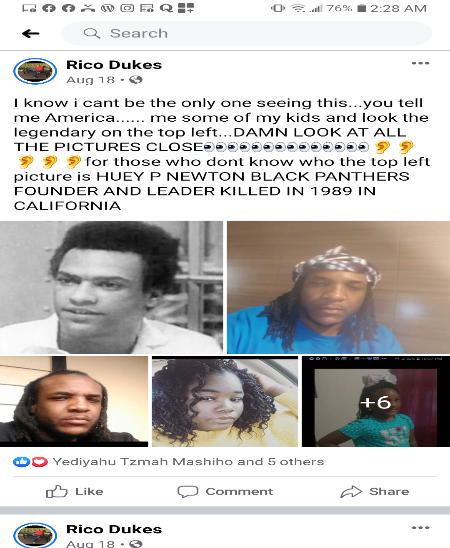The image size is (450, 548).
Task: Click the Rico Dukes name on first post
Action: [114, 65]
